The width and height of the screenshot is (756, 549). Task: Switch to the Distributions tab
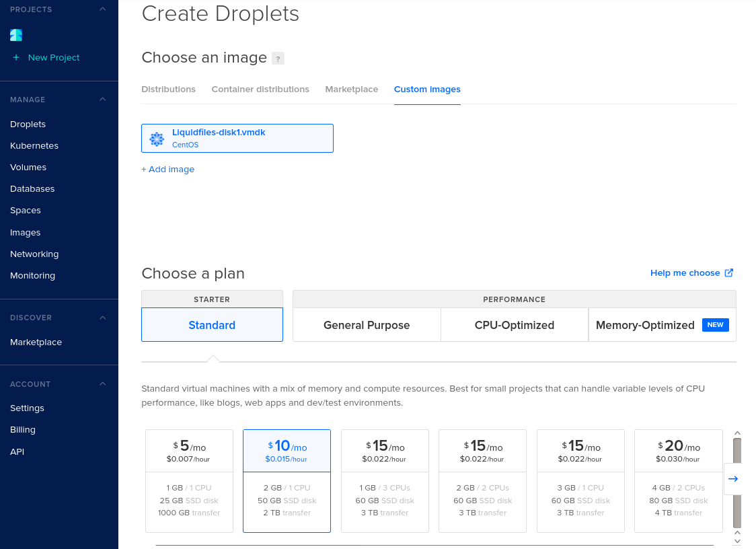168,89
